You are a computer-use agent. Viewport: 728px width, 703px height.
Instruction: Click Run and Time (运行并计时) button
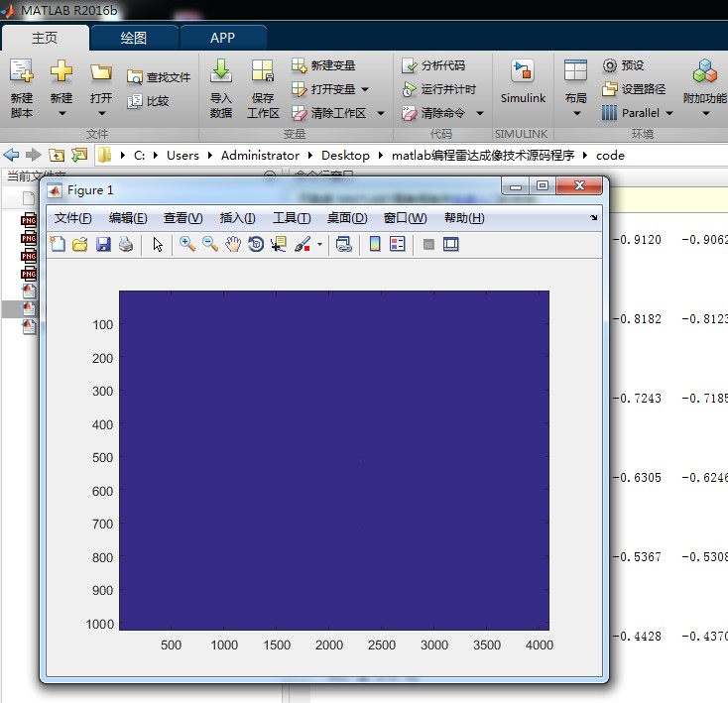pyautogui.click(x=438, y=89)
